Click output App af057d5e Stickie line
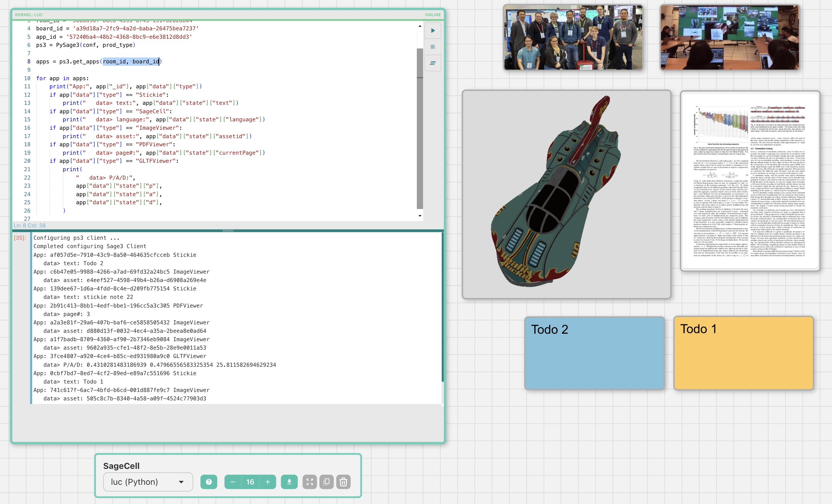The image size is (832, 504). click(x=115, y=255)
